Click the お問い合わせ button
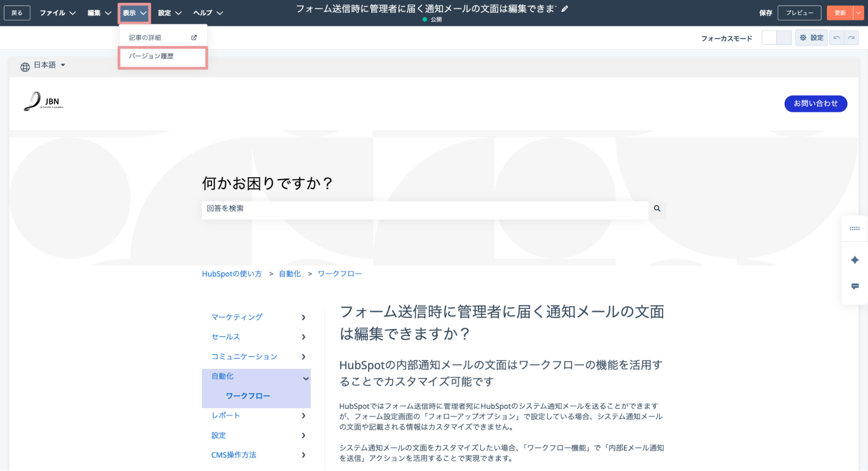Screen dimensions: 868x471 pyautogui.click(x=815, y=103)
